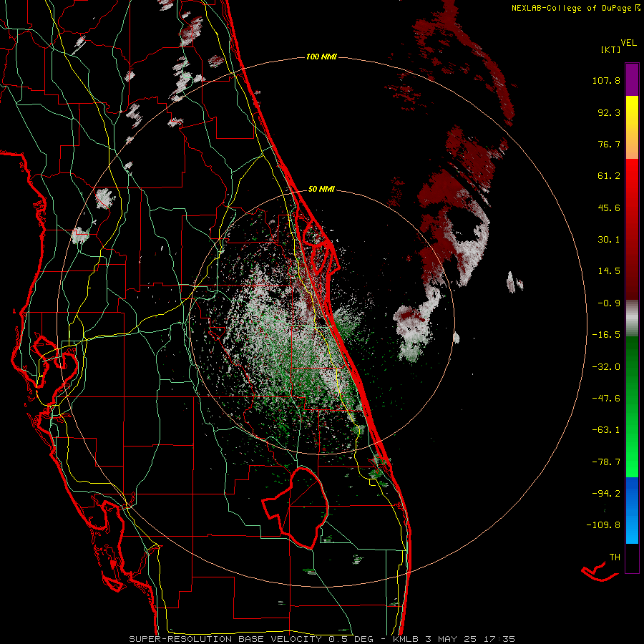
Task: Click the TH threshold label
Action: (x=615, y=557)
